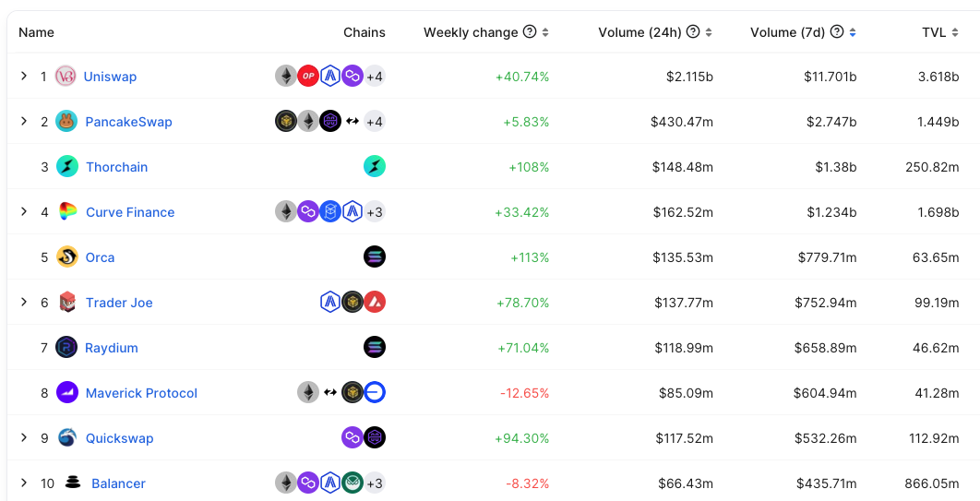980x501 pixels.
Task: Click the PancakeSwap bunny logo icon
Action: point(66,122)
